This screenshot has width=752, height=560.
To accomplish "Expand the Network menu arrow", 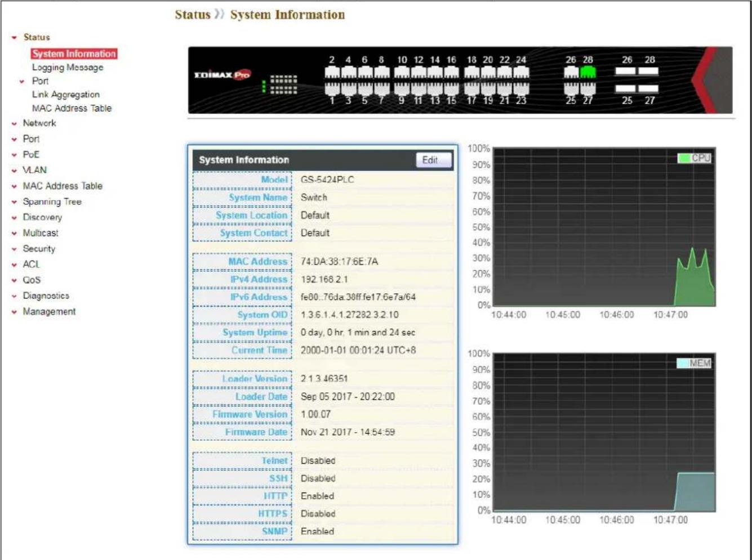I will click(x=14, y=123).
